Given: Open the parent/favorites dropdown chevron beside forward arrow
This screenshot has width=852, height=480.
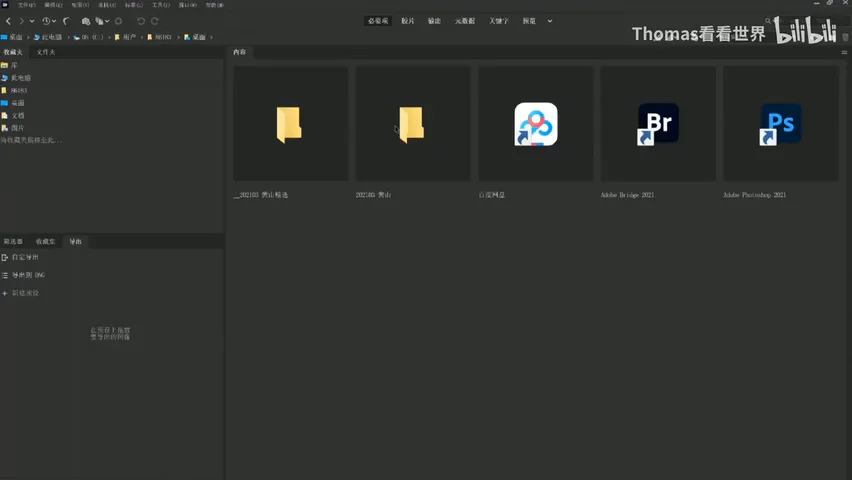Looking at the screenshot, I should coord(32,21).
